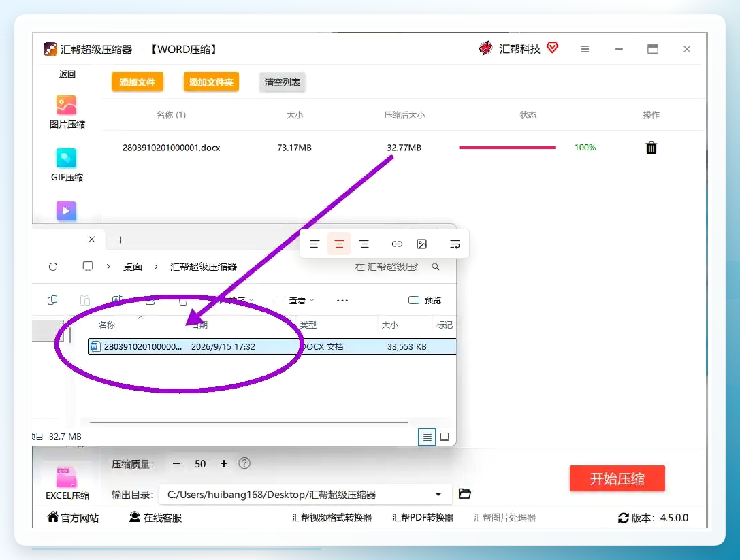
Task: Close the current Explorer tab
Action: (x=91, y=240)
